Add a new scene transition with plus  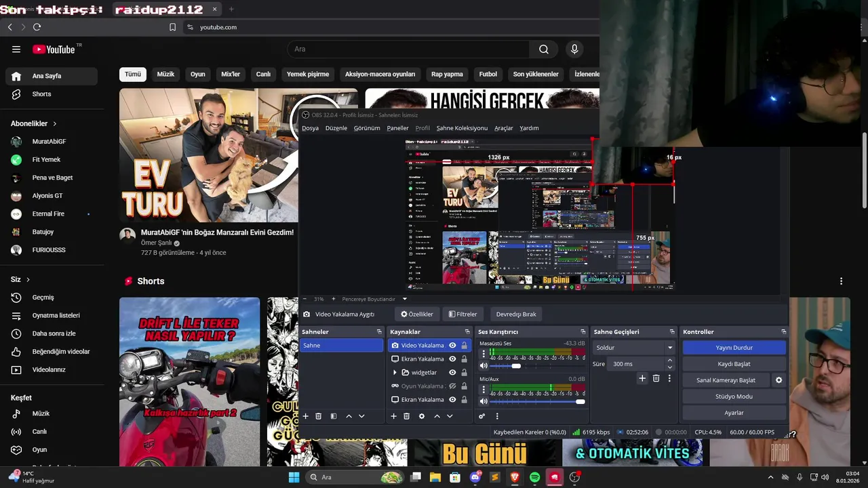point(642,378)
